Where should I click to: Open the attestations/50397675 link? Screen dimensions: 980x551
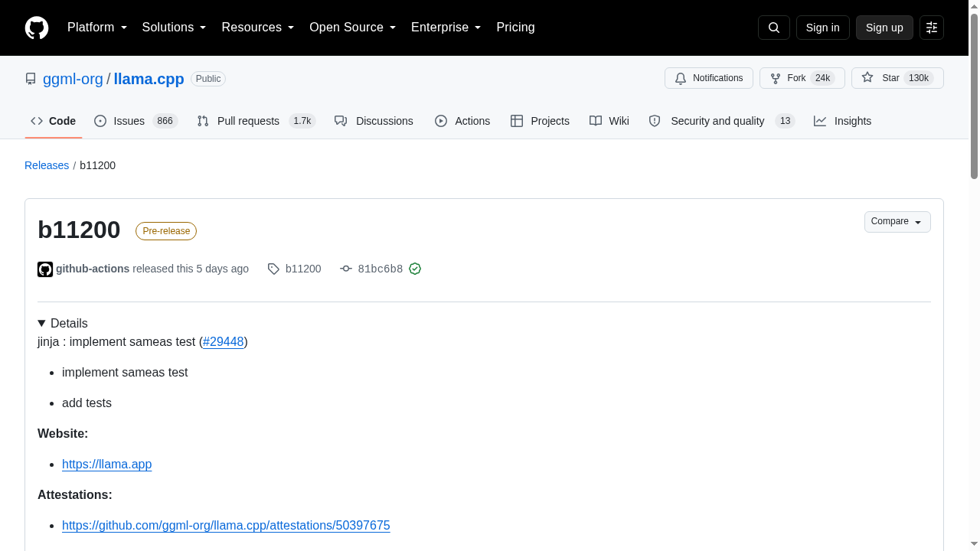[x=226, y=526]
